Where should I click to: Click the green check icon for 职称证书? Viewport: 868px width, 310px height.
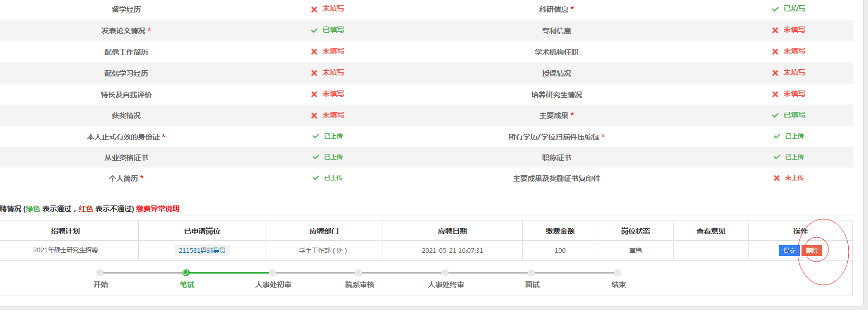coord(777,157)
